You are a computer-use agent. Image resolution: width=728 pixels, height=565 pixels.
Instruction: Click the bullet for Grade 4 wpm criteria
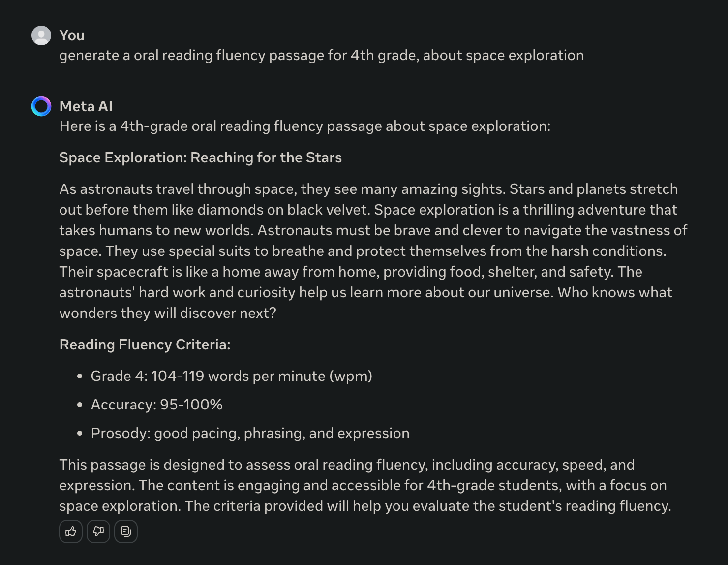click(79, 377)
